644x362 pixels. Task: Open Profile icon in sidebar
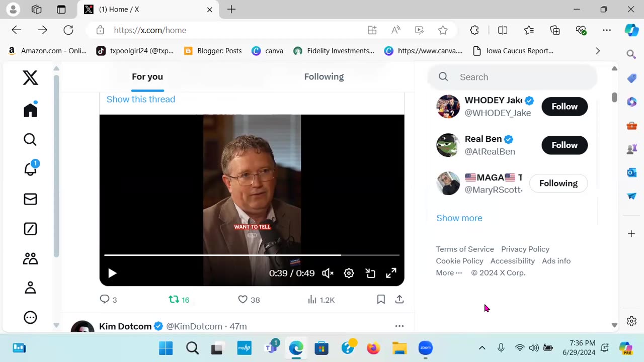(x=30, y=288)
